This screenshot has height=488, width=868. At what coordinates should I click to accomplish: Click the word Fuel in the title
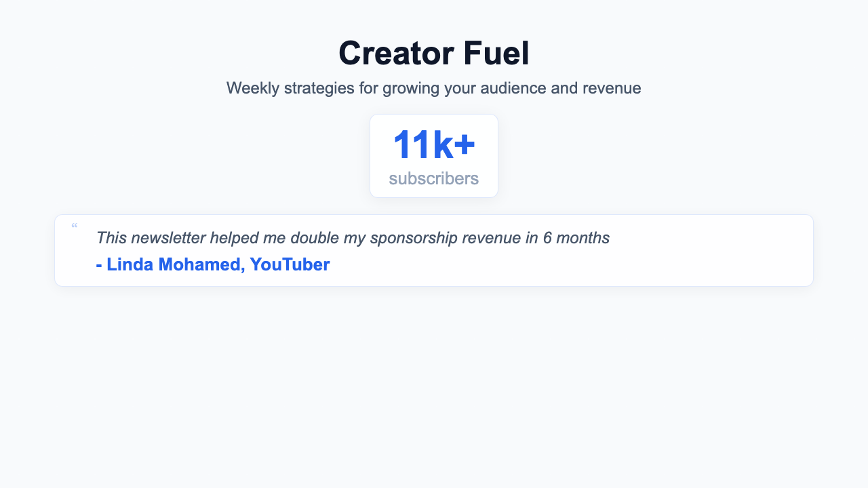pyautogui.click(x=496, y=53)
